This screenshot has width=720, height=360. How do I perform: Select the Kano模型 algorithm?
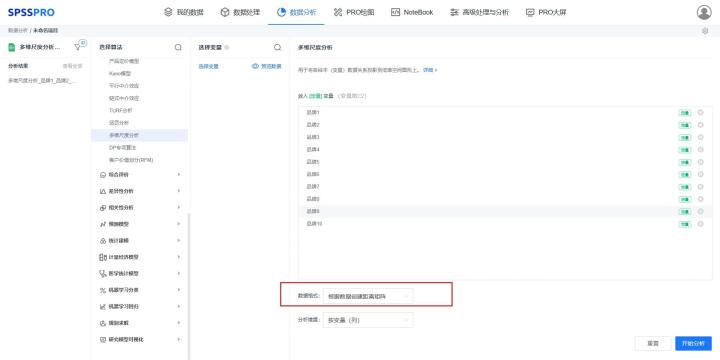coord(120,73)
